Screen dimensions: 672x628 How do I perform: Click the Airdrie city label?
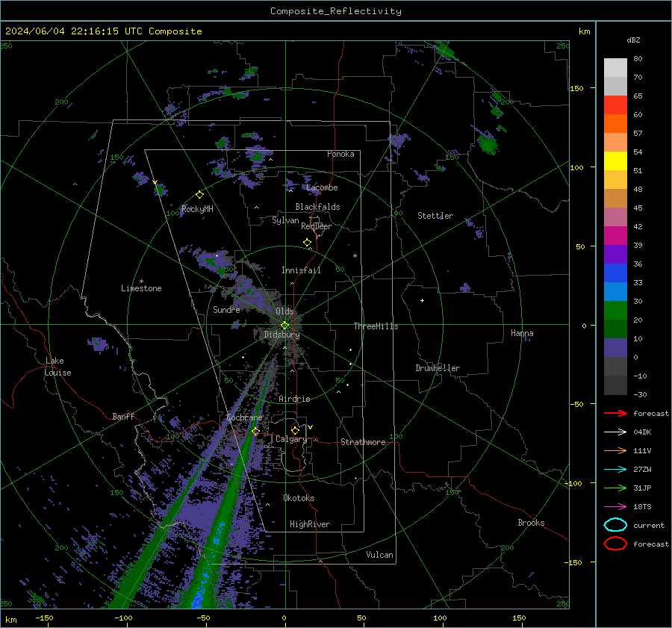294,399
